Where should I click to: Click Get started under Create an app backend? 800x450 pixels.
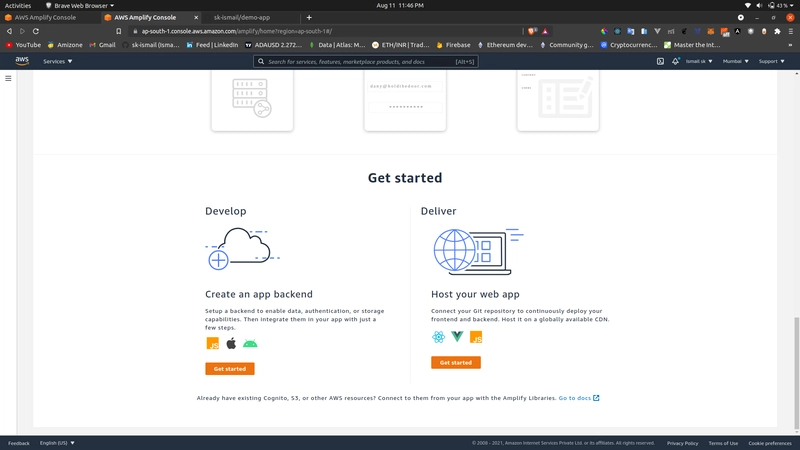[229, 368]
